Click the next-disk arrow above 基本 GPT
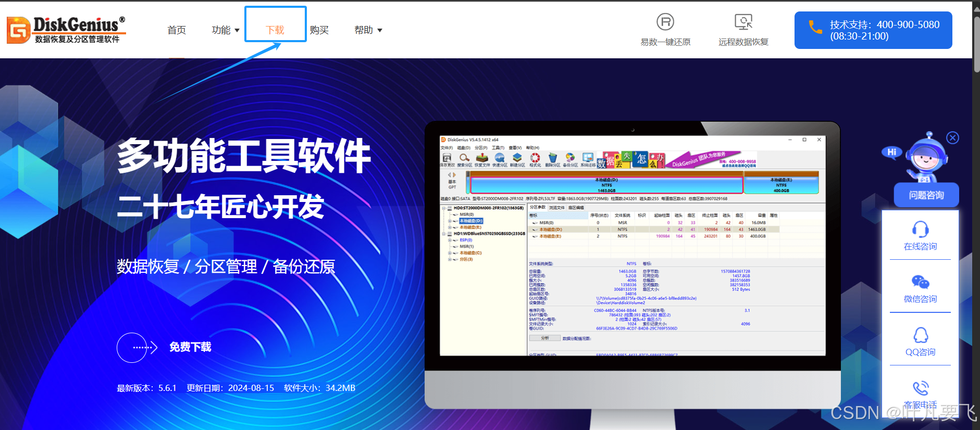This screenshot has width=980, height=430. pyautogui.click(x=454, y=175)
